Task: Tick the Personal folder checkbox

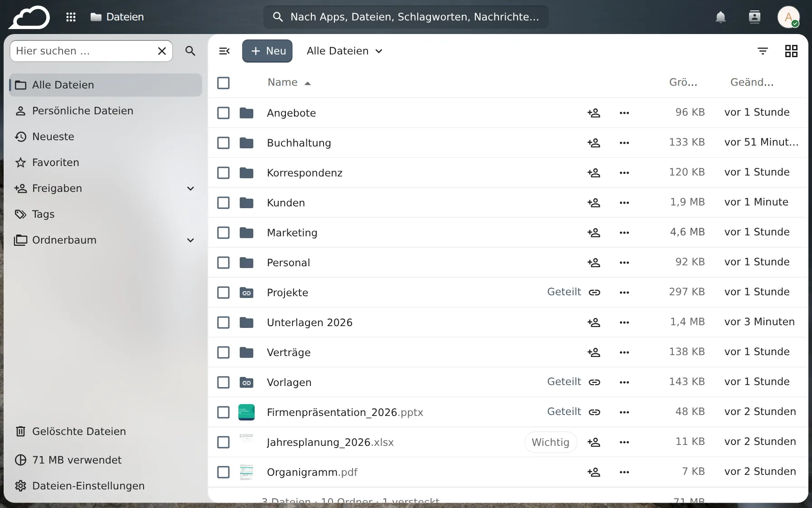Action: [223, 263]
